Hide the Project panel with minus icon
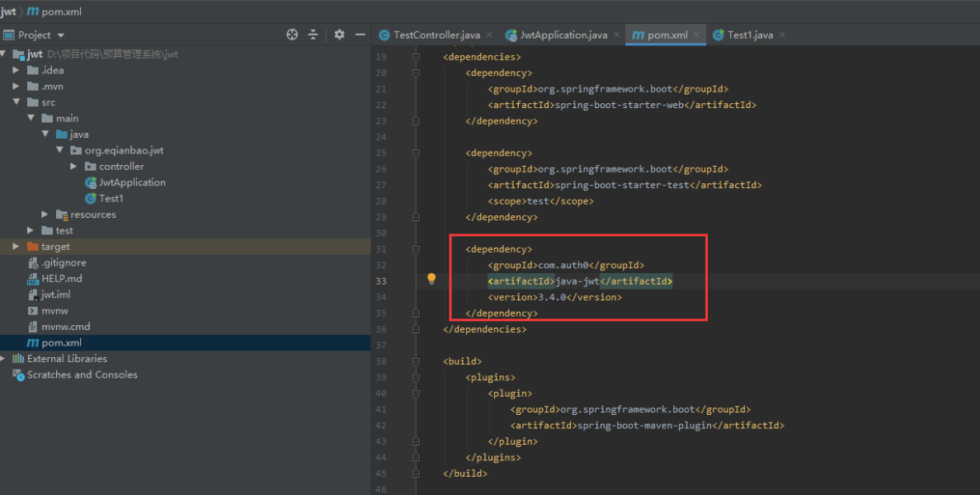 tap(360, 35)
